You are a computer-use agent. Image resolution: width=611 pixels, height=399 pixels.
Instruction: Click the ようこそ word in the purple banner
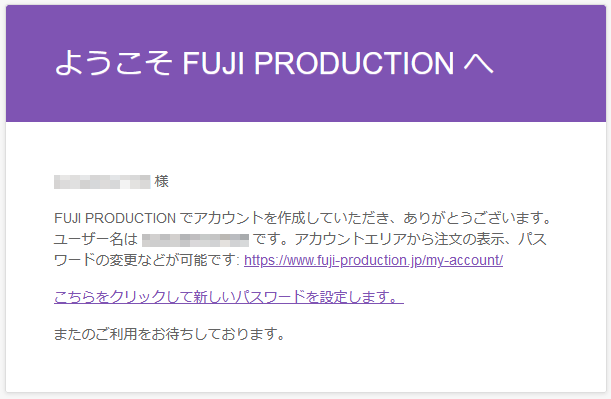coord(113,62)
